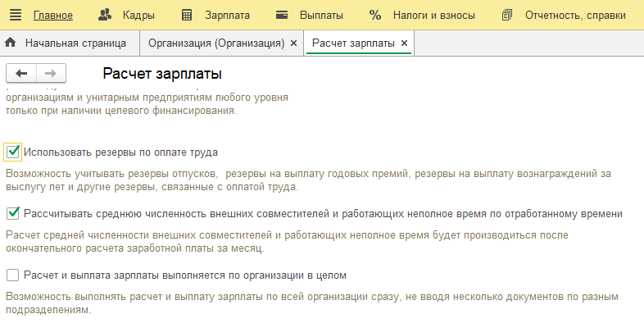Open the Кадры menu section
This screenshot has height=323, width=644.
(x=138, y=16)
